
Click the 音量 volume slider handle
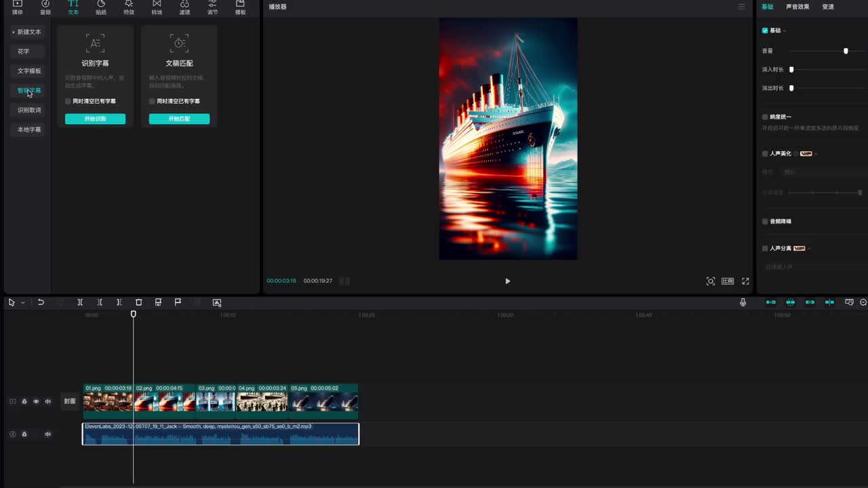tap(846, 51)
